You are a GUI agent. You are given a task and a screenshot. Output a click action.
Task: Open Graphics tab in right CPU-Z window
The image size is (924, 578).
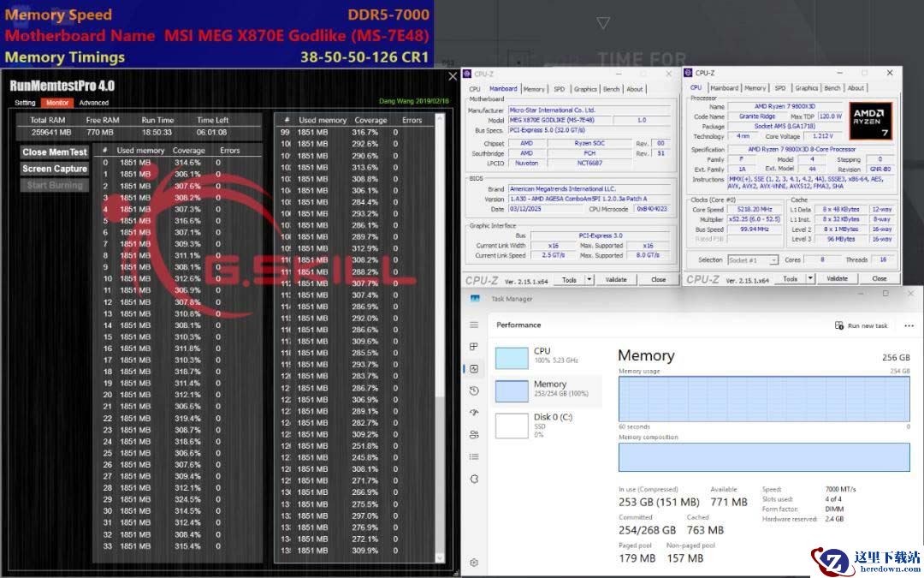[x=806, y=88]
